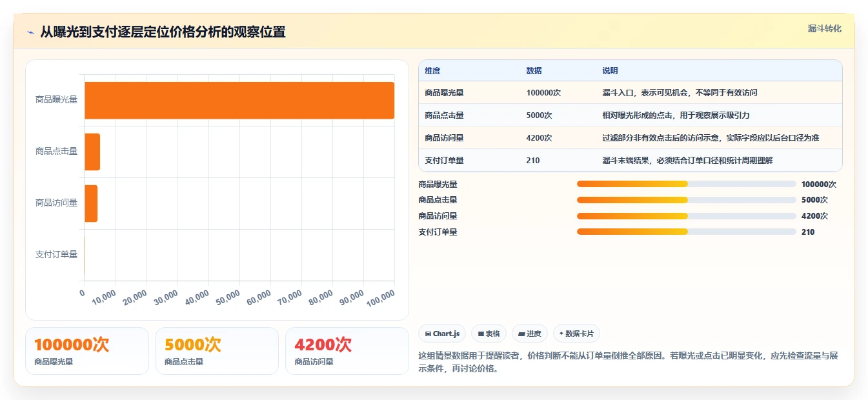Click the 20,000 tick on the x-axis
This screenshot has width=868, height=400.
point(135,298)
